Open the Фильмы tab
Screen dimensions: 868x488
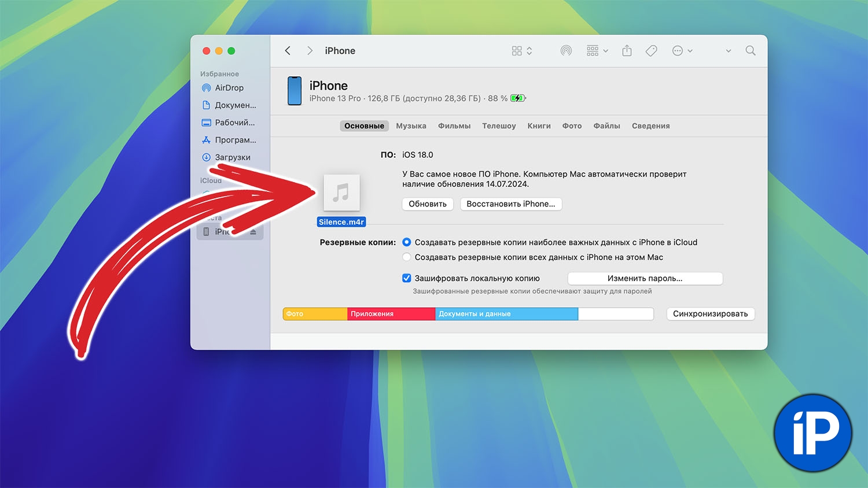[454, 126]
